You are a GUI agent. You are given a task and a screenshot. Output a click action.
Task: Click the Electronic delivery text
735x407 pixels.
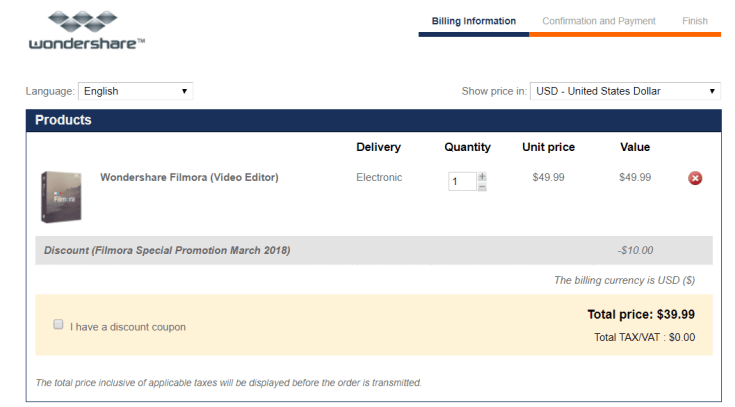379,177
